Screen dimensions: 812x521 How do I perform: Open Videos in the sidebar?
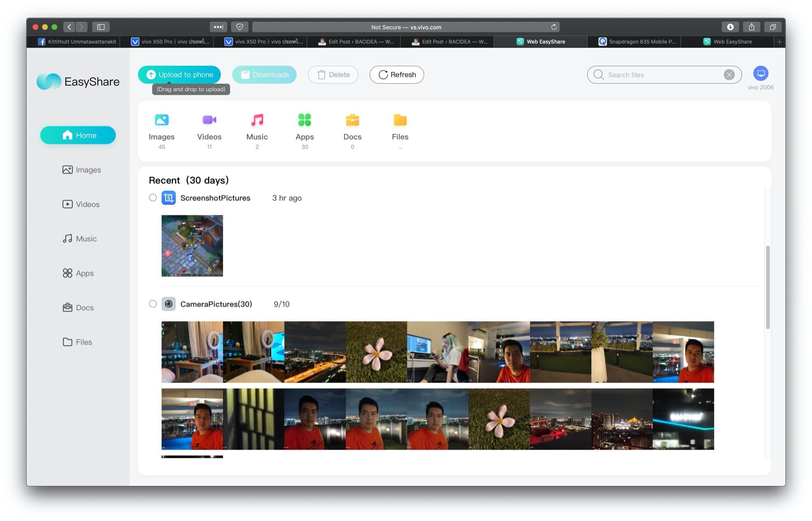click(81, 204)
